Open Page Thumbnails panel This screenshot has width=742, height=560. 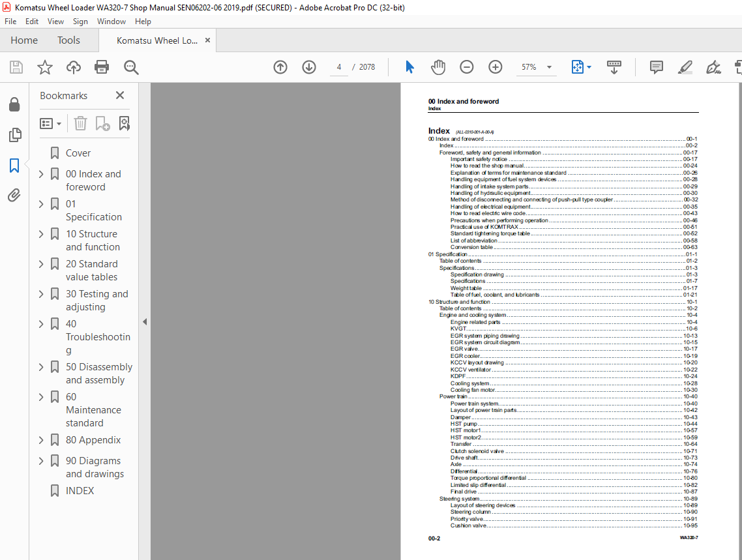(x=14, y=135)
